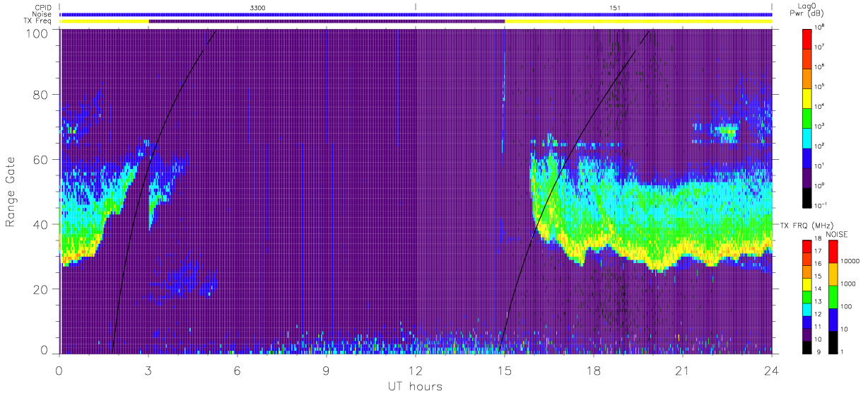This screenshot has height=401, width=868.
Task: Click the '10000' label on NOISE scale
Action: (x=850, y=261)
